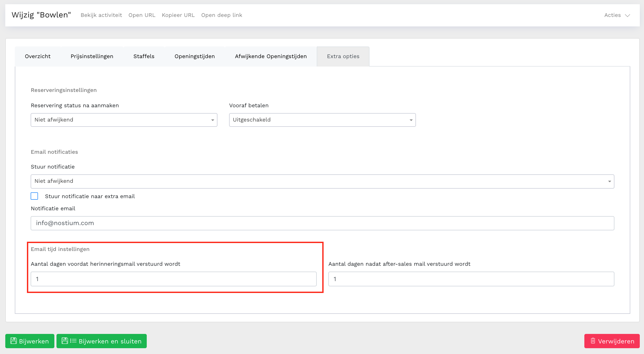Image resolution: width=644 pixels, height=354 pixels.
Task: Click the save icon on Bijwerken button
Action: pyautogui.click(x=13, y=341)
